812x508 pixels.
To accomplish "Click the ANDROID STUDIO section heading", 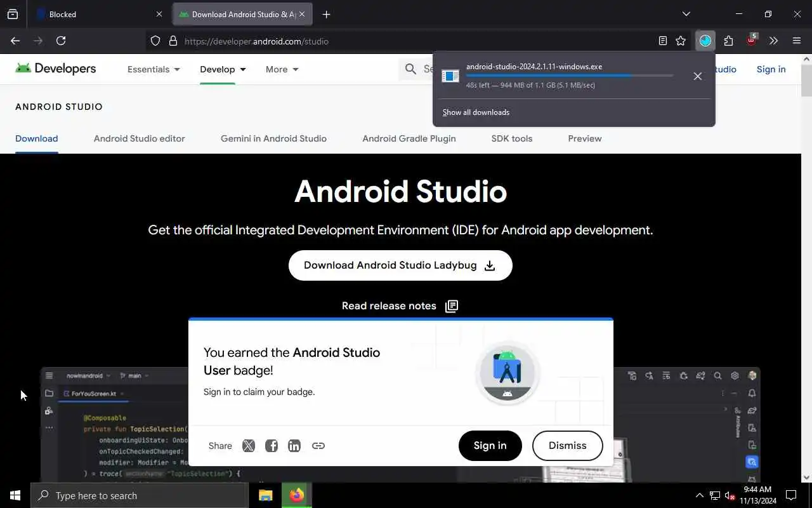I will point(59,107).
